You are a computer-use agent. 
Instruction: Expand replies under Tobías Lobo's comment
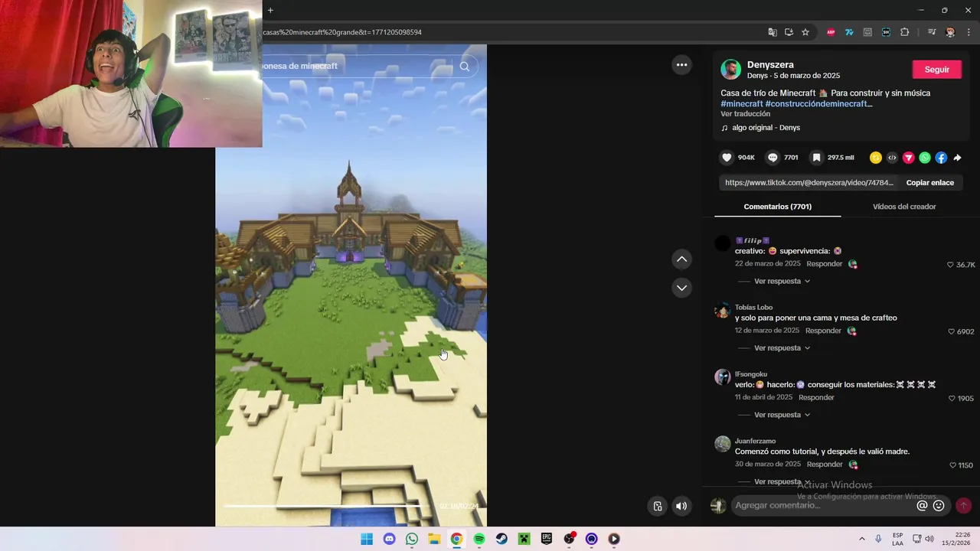click(782, 348)
